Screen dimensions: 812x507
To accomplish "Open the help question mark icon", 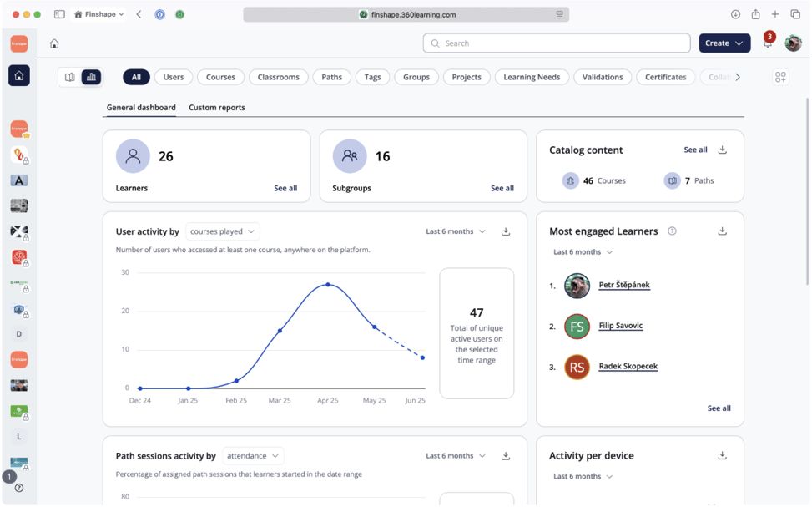I will [19, 488].
